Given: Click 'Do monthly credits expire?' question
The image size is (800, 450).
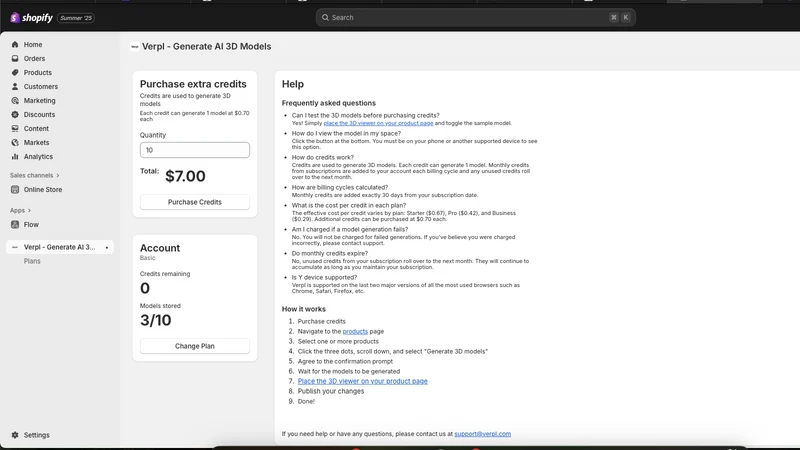Looking at the screenshot, I should [330, 254].
